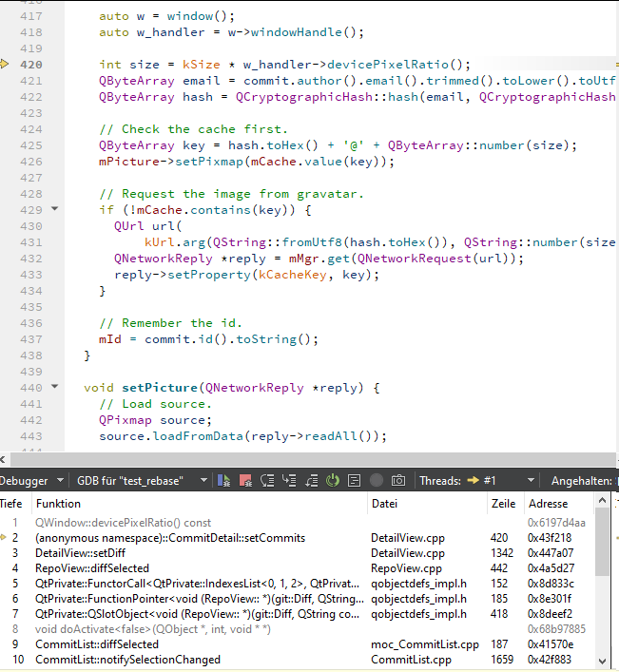Image resolution: width=619 pixels, height=672 pixels.
Task: Click the Step Into icon
Action: click(289, 480)
